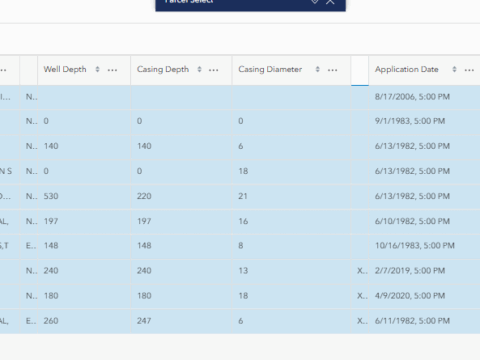Click the X.. cell beside 2/7/2019
This screenshot has height=360, width=480.
pyautogui.click(x=362, y=271)
